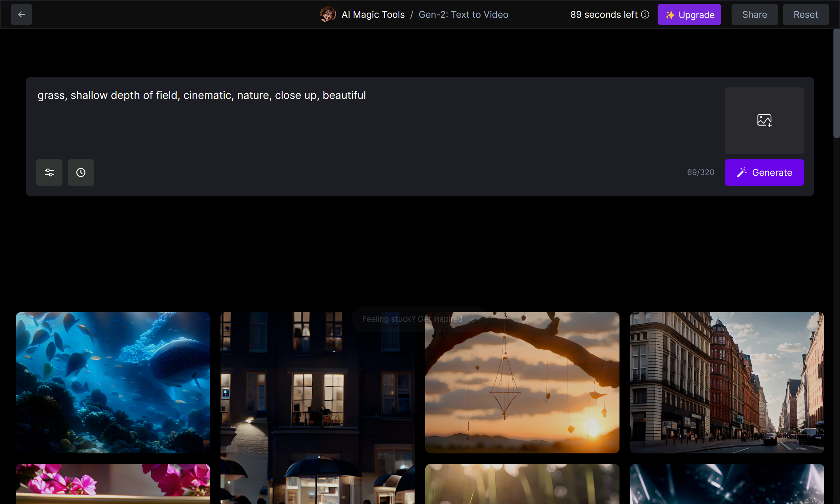This screenshot has width=840, height=504.
Task: Click the vertical page scrollbar
Action: click(x=836, y=83)
